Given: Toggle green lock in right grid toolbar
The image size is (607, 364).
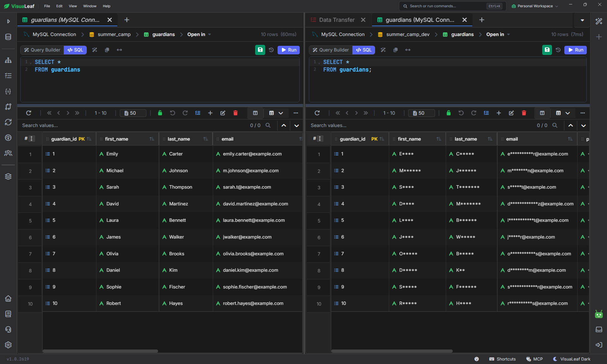Looking at the screenshot, I should coord(448,113).
